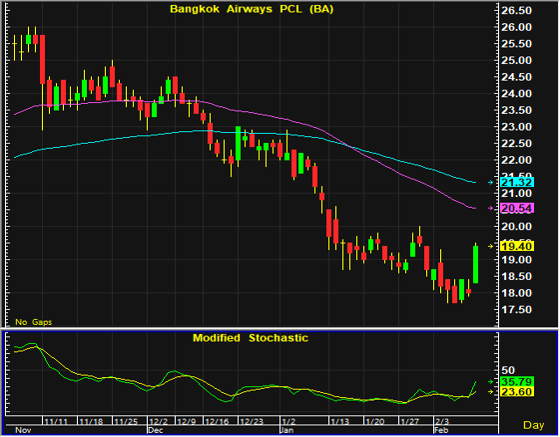Click the arrow marker beside 20.54
The width and height of the screenshot is (560, 437).
[x=491, y=208]
